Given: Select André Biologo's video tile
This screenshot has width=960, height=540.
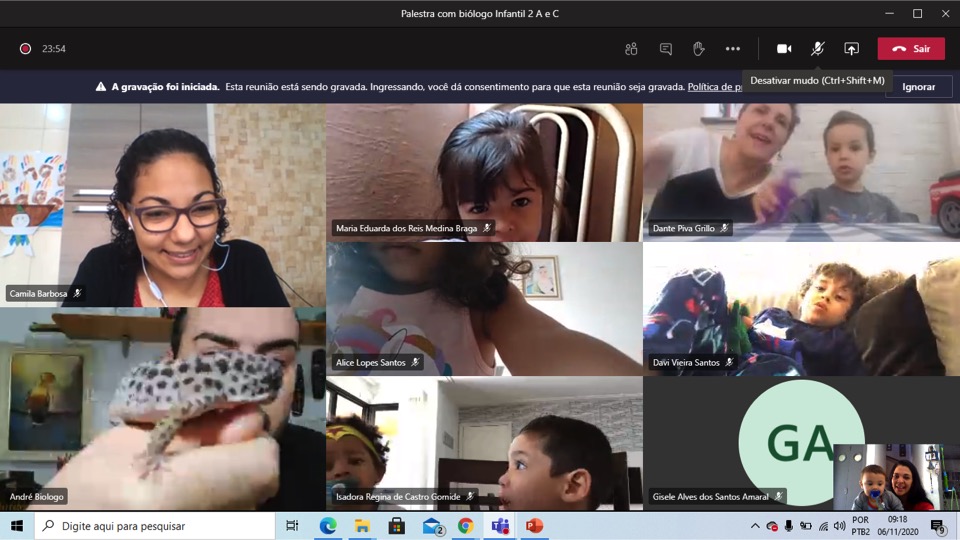Looking at the screenshot, I should (162, 408).
